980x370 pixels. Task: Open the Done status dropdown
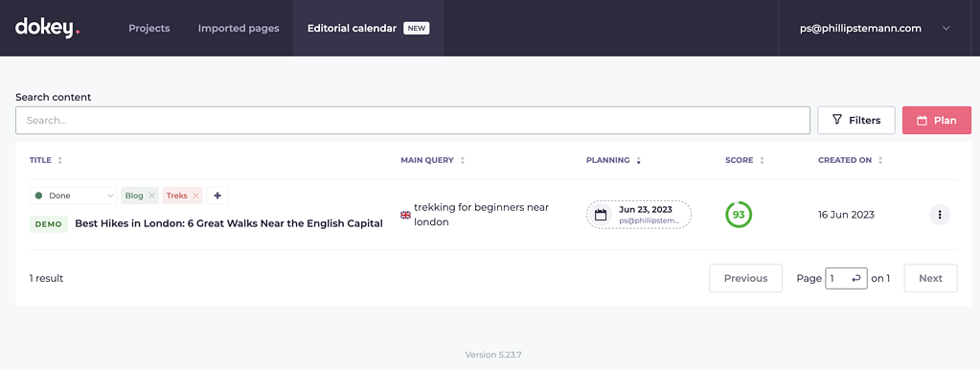[x=73, y=196]
